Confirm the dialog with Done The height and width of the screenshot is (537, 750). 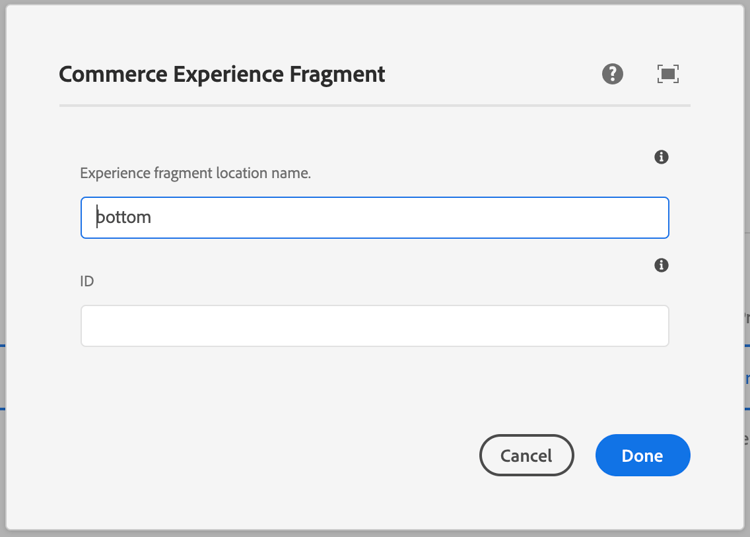click(642, 455)
